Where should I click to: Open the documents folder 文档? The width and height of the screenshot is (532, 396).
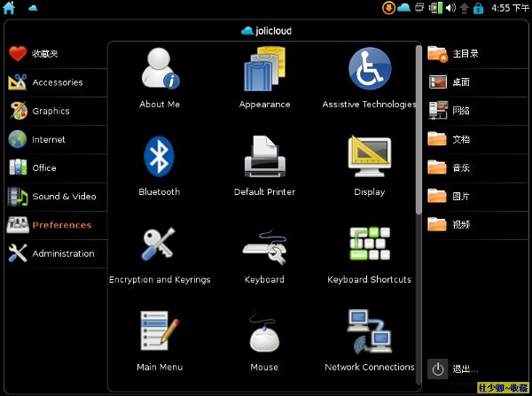pos(477,139)
